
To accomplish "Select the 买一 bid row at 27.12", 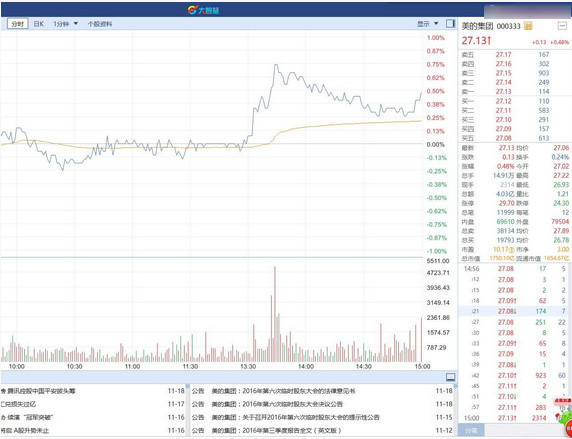I will tap(514, 101).
